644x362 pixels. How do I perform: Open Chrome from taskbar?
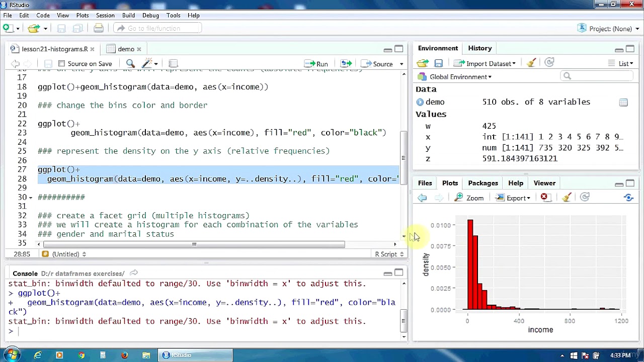pos(82,355)
